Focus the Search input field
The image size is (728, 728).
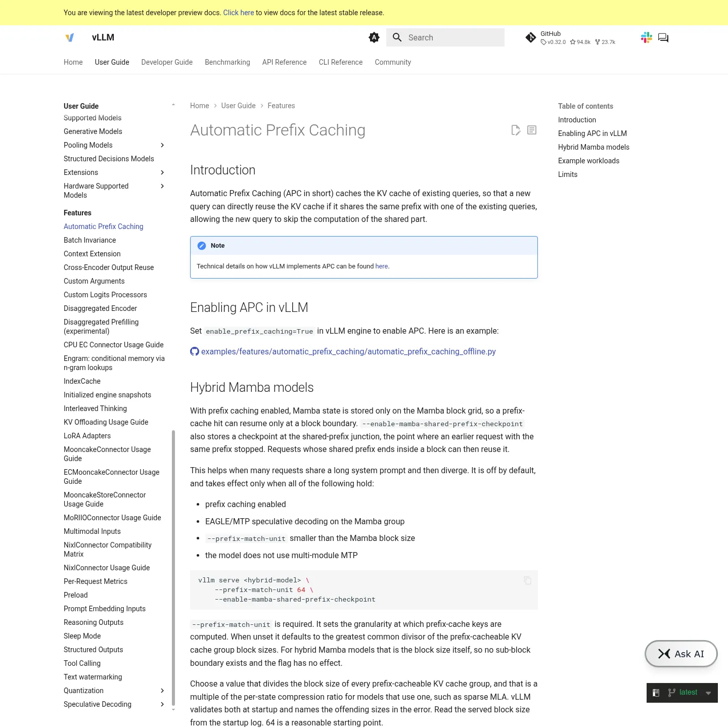[445, 37]
